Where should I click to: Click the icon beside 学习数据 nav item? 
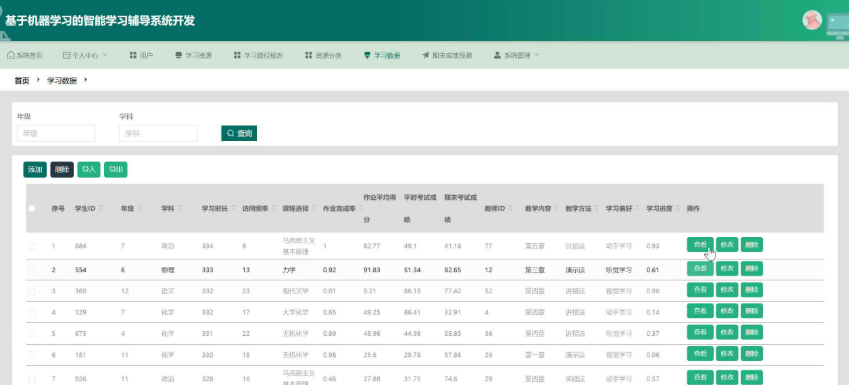tap(367, 55)
